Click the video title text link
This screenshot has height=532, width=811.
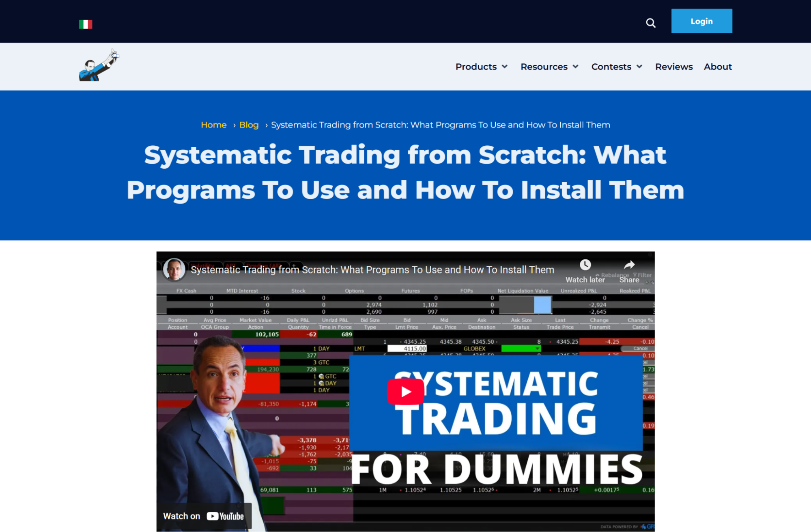(x=372, y=270)
